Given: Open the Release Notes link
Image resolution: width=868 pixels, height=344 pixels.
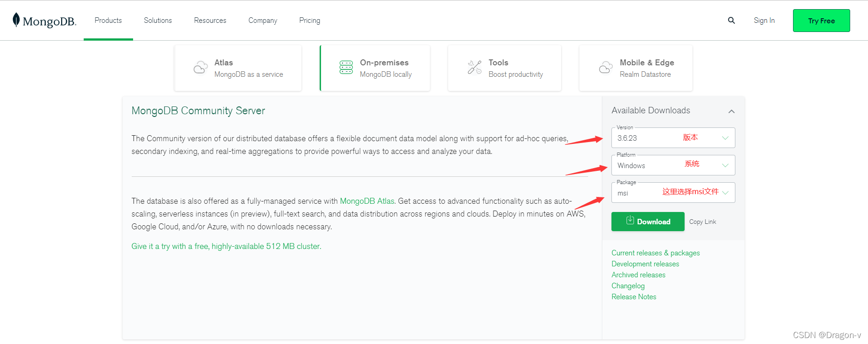Looking at the screenshot, I should click(x=634, y=297).
